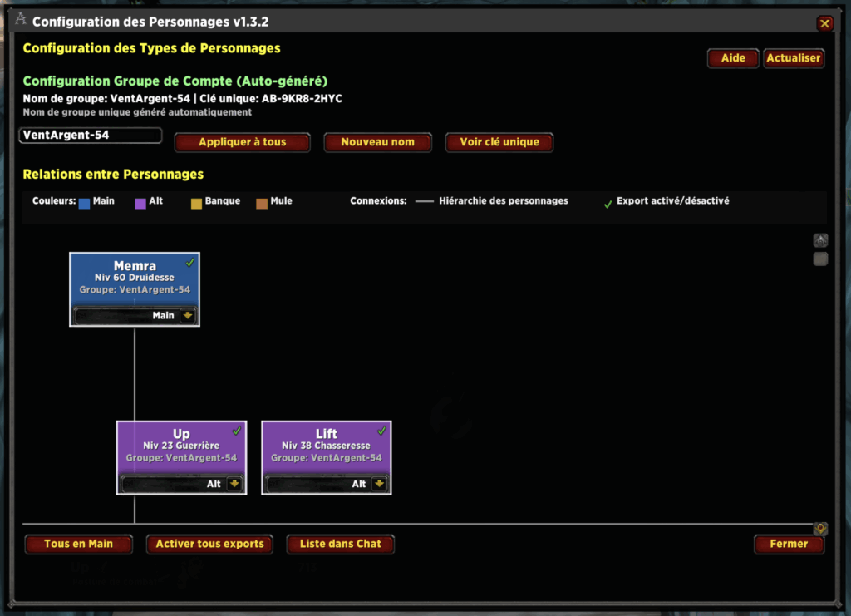Click the blue Main color swatch
The width and height of the screenshot is (851, 616).
pos(84,203)
